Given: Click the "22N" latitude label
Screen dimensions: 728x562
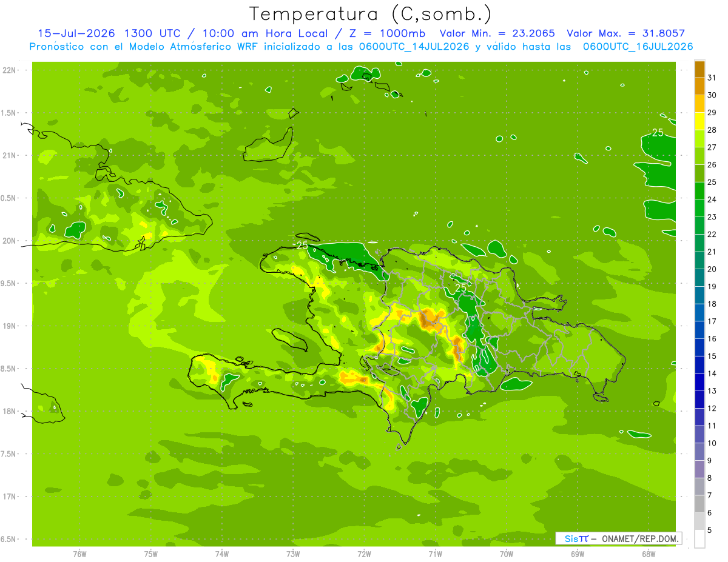Looking at the screenshot, I should (10, 70).
